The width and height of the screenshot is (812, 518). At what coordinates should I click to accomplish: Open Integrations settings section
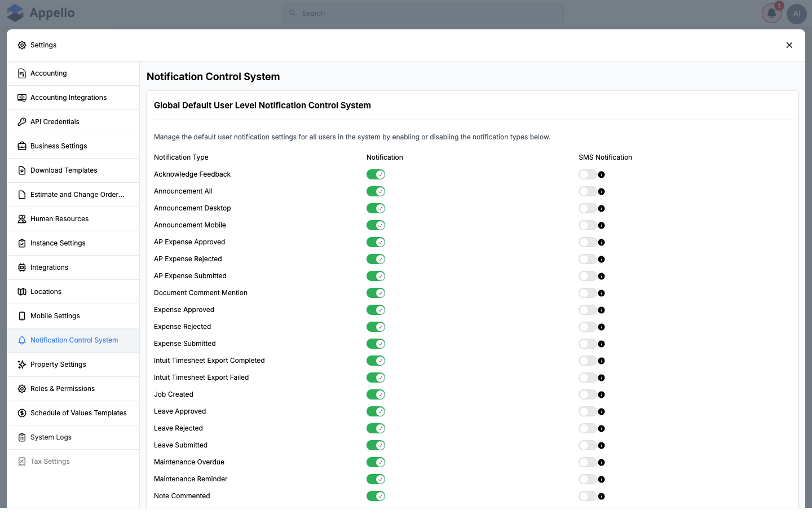point(73,267)
